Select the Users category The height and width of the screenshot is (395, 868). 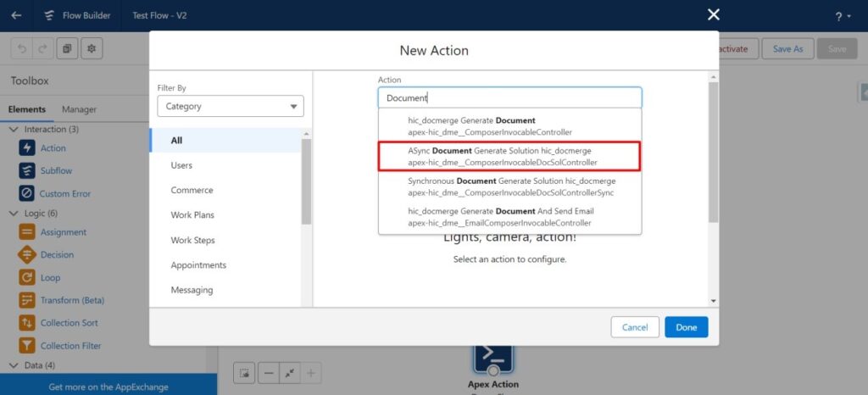click(x=225, y=165)
